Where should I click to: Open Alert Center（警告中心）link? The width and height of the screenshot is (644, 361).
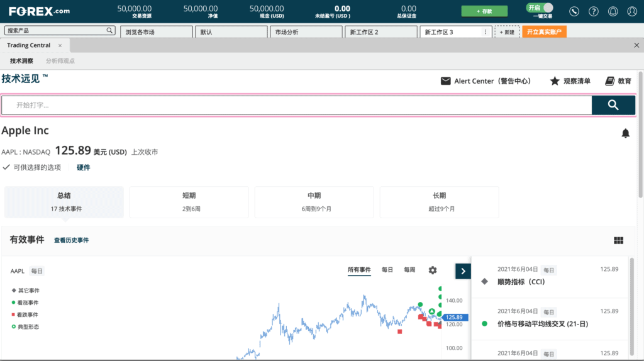click(492, 81)
